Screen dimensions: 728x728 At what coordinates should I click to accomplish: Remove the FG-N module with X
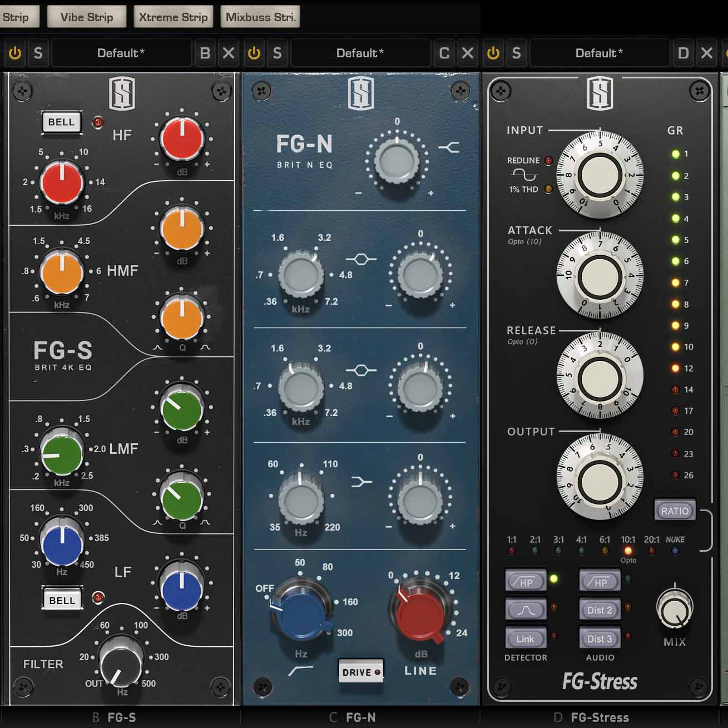click(x=468, y=53)
